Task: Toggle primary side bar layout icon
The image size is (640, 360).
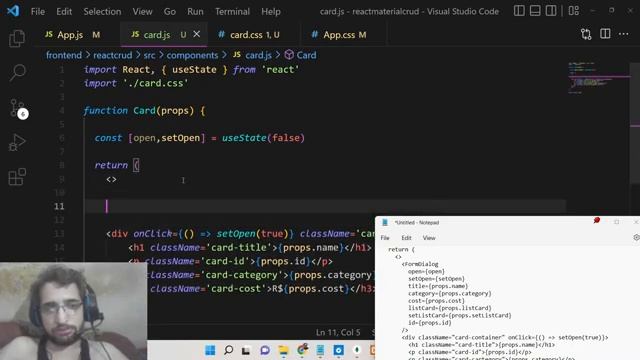Action: (519, 11)
